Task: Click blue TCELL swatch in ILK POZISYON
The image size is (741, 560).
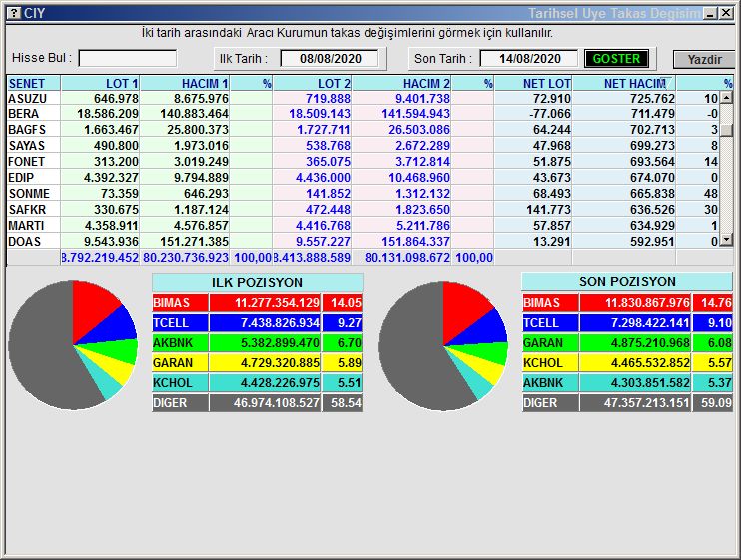Action: [180, 323]
